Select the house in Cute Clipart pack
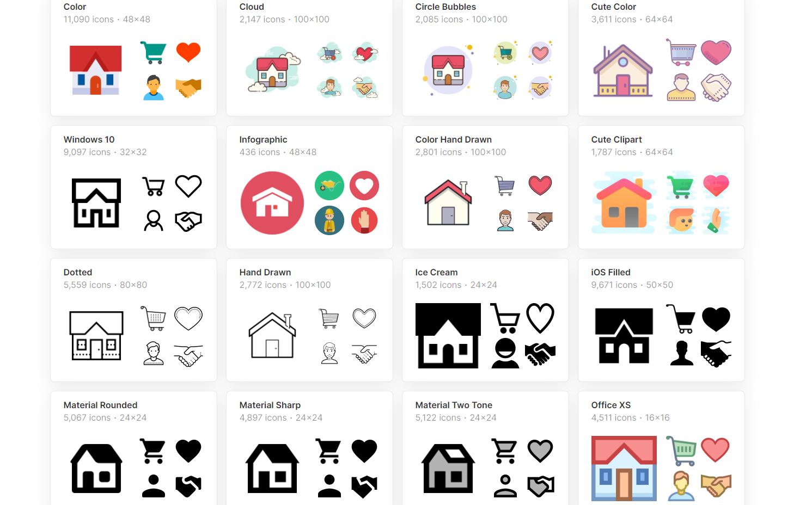 pyautogui.click(x=624, y=204)
